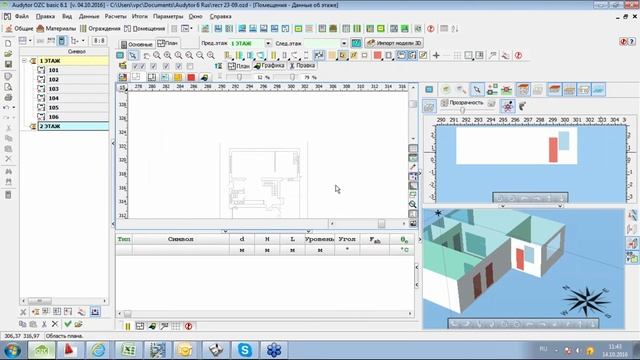Click the magnifier icon beside the plan view
Viewport: 640px width, 360px height.
tap(413, 204)
